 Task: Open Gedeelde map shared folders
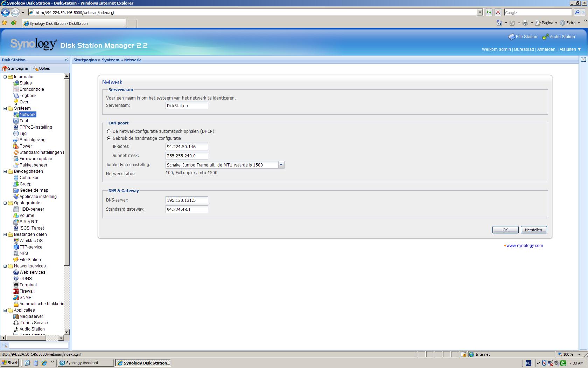click(x=34, y=190)
